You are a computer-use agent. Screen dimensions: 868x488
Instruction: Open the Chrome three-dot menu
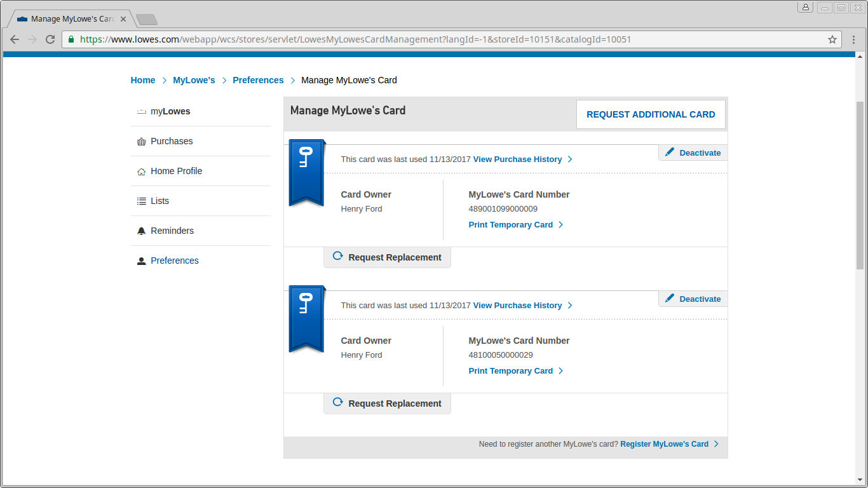tap(855, 39)
